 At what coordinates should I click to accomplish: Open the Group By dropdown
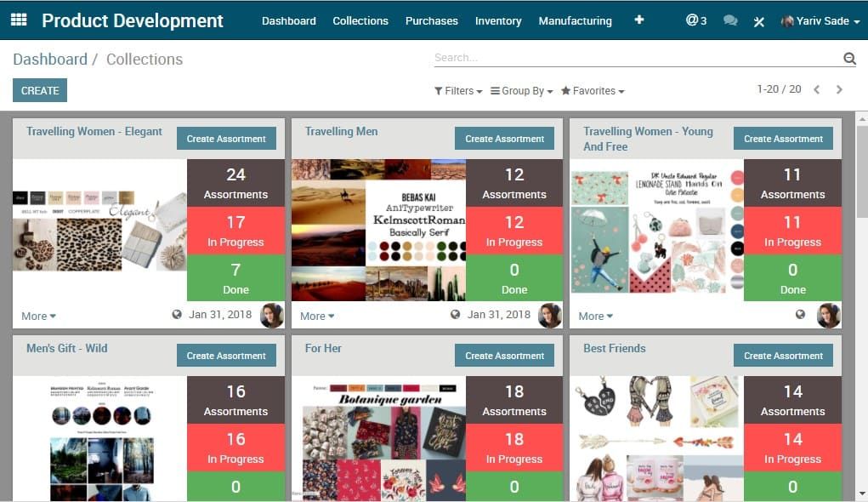click(x=521, y=91)
